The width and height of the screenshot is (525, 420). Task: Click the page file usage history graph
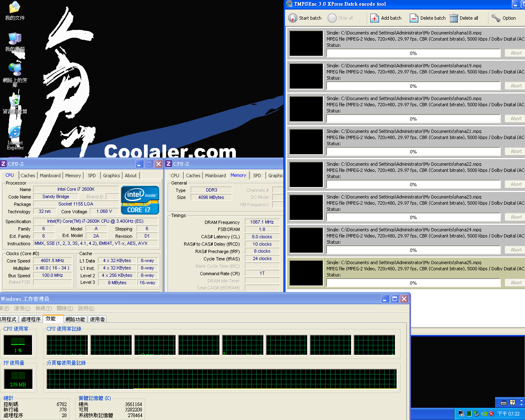[221, 379]
